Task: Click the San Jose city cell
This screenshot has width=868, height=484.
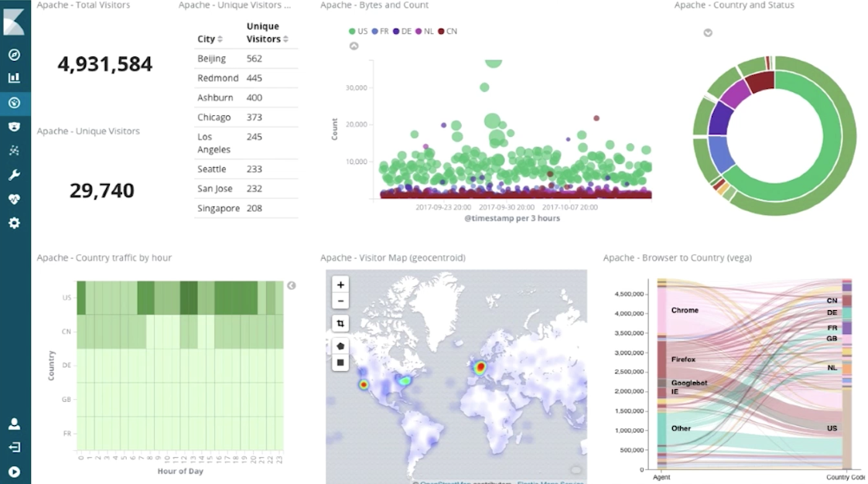Action: 215,189
